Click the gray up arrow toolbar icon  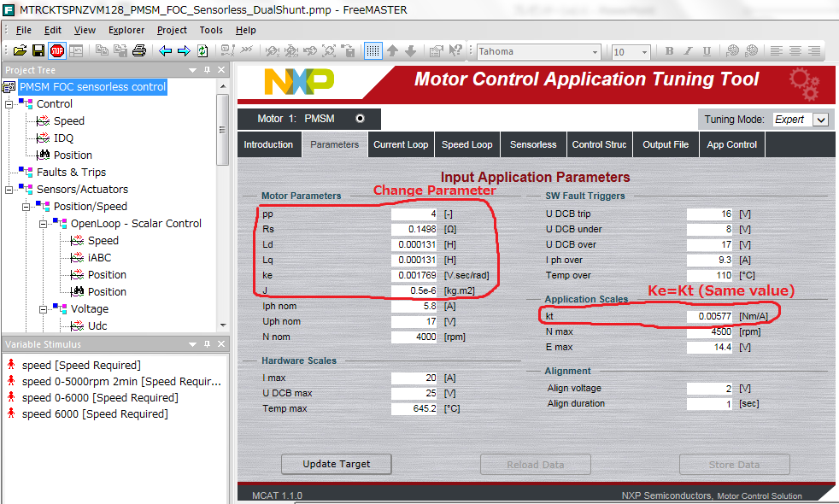[392, 51]
